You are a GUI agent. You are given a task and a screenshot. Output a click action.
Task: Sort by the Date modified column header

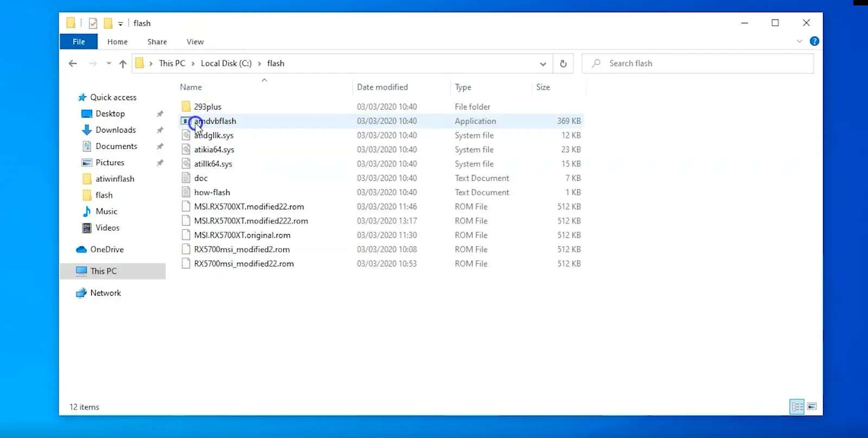382,87
